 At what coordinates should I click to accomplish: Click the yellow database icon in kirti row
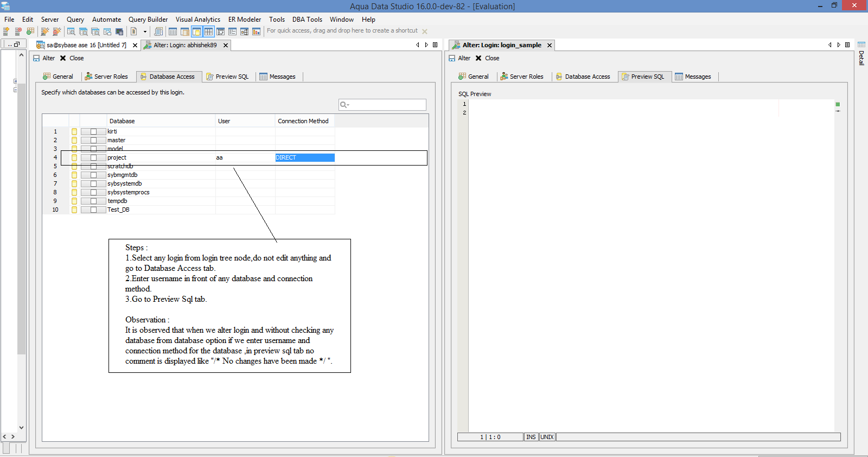74,131
